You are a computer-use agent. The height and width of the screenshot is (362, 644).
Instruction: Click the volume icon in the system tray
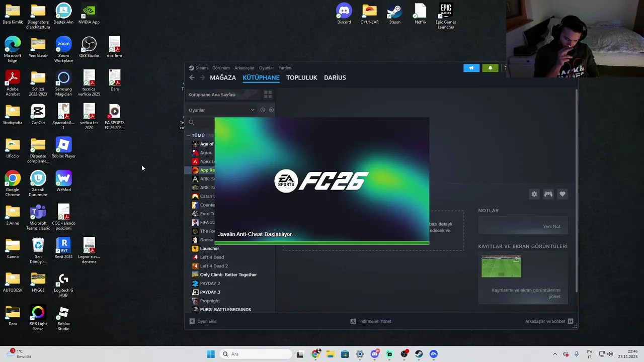[x=609, y=354]
